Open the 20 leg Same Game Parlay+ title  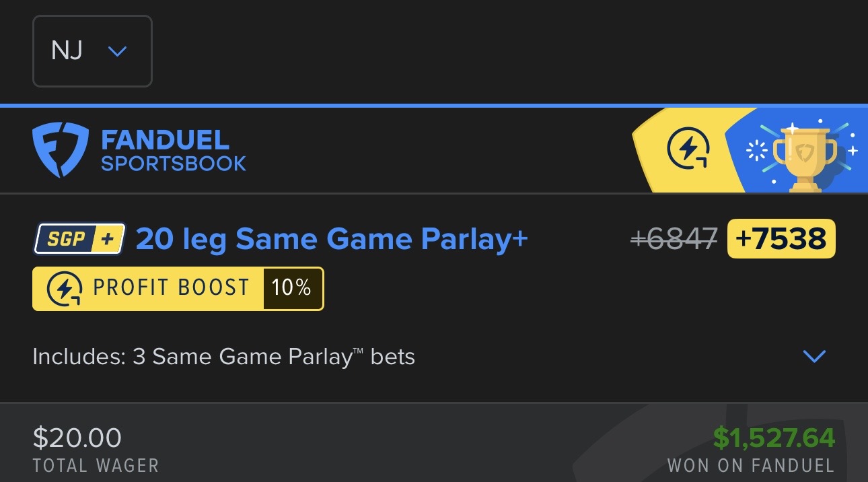point(332,239)
